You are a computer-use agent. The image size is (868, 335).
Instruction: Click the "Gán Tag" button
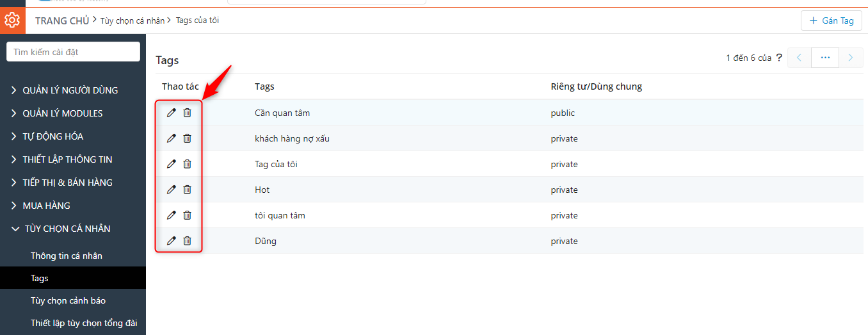(832, 20)
